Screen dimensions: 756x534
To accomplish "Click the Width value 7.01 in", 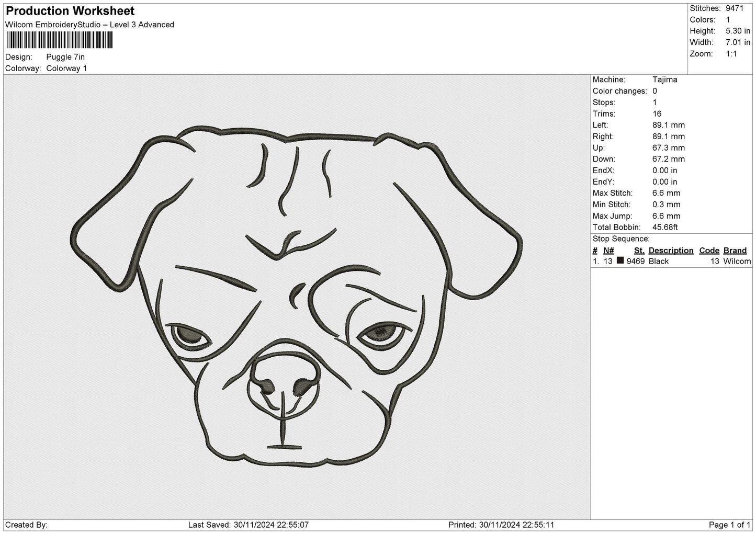I will (738, 42).
